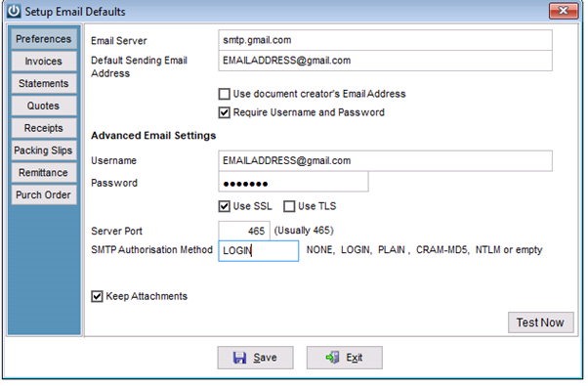588x386 pixels.
Task: Toggle the Use SSL checkbox
Action: pos(225,206)
